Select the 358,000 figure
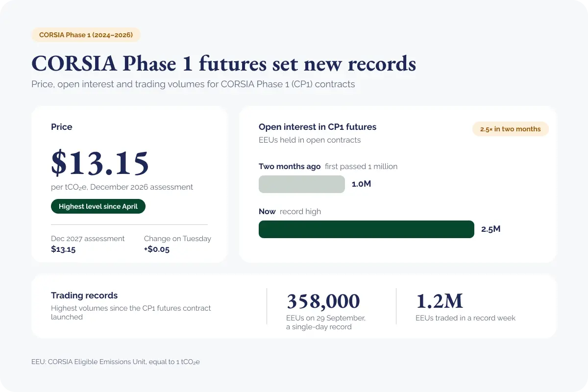This screenshot has height=392, width=588. pos(323,301)
